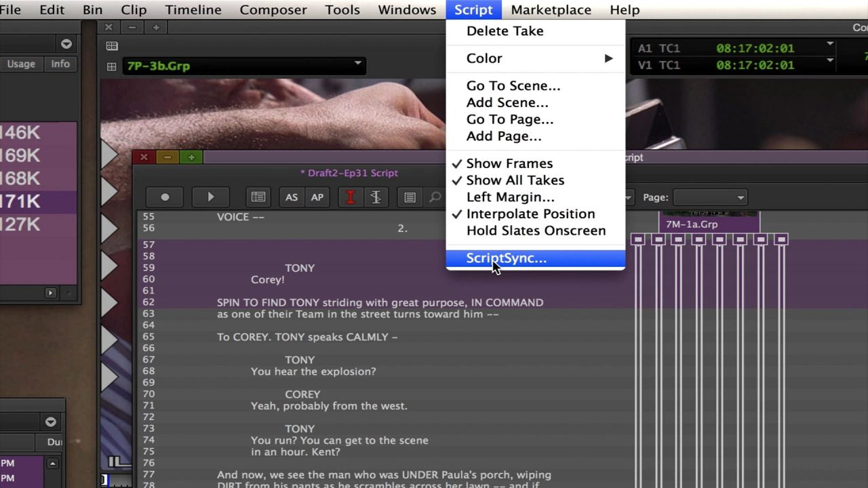Click Hold Slates Onscreen menu entry
The height and width of the screenshot is (488, 868).
536,230
